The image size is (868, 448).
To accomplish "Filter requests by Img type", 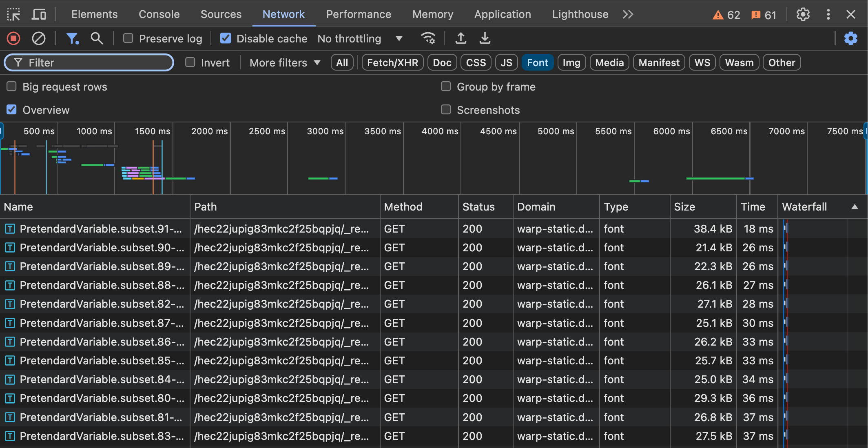I will pos(571,63).
